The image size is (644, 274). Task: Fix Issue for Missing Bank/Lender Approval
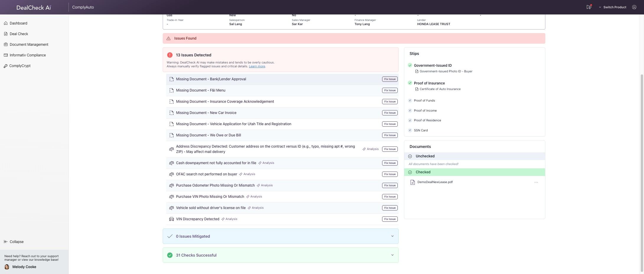click(x=390, y=79)
